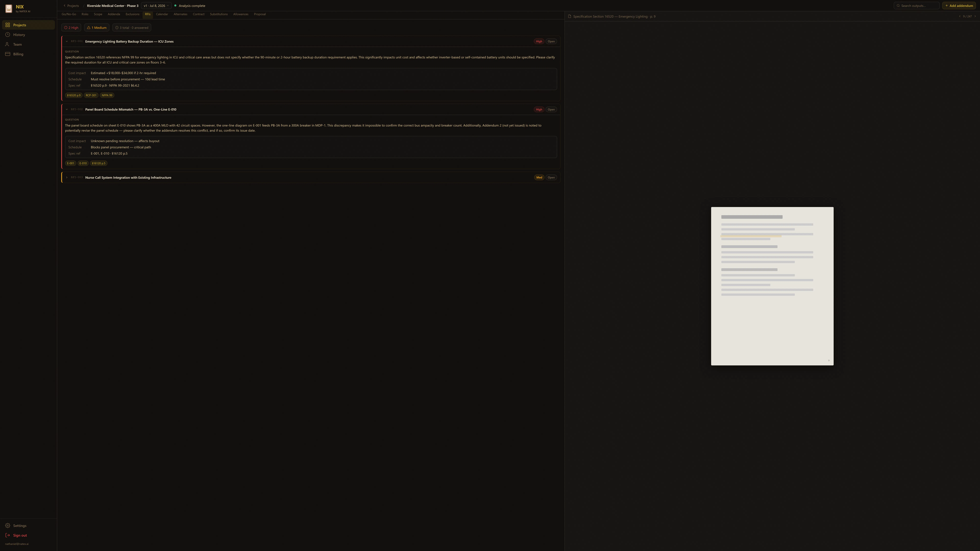Click nathaniel@natex.ai account email
The image size is (980, 551).
click(17, 544)
